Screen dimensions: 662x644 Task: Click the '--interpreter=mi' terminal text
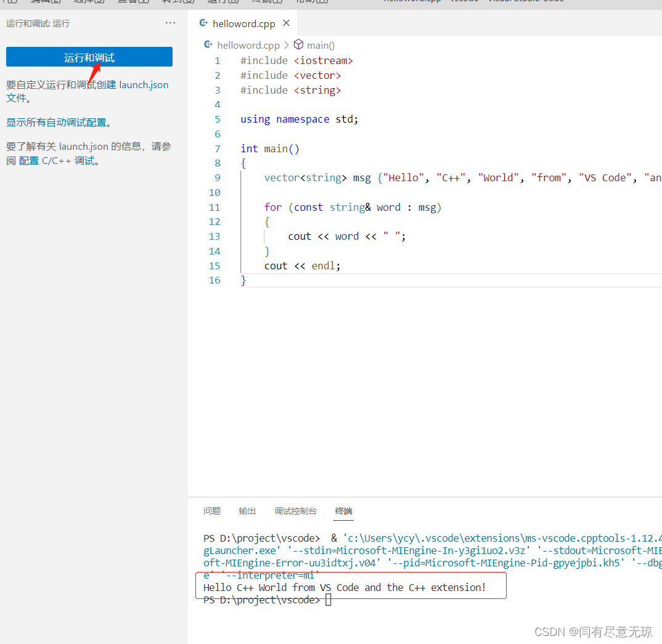(270, 576)
